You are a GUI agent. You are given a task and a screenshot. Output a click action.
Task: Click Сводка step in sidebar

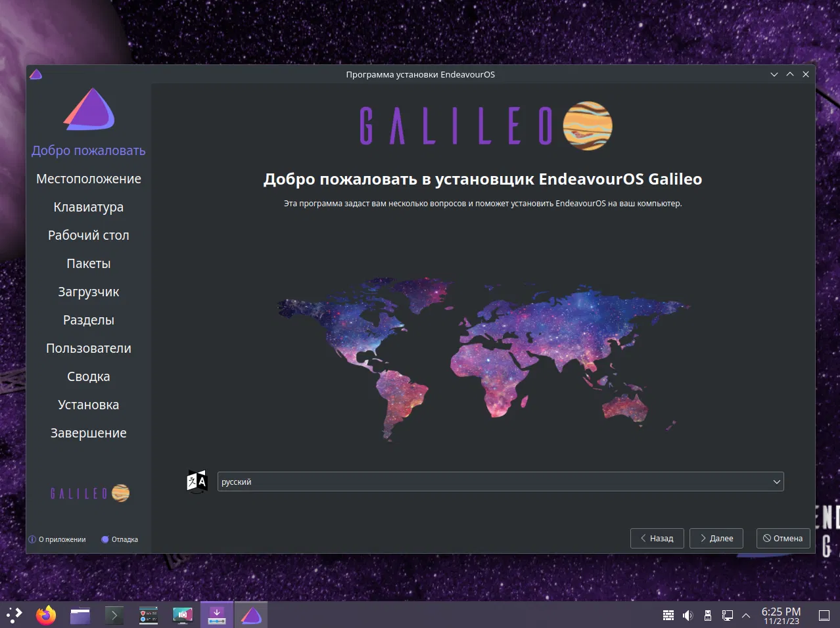pyautogui.click(x=89, y=376)
